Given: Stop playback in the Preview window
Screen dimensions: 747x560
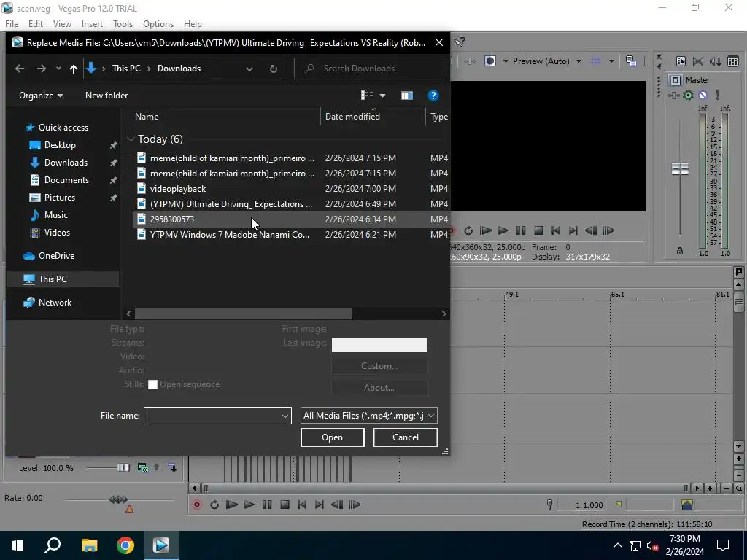Looking at the screenshot, I should 539,230.
